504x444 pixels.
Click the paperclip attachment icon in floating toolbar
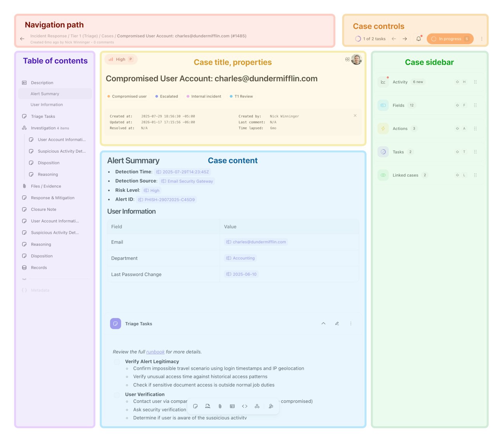coord(220,406)
